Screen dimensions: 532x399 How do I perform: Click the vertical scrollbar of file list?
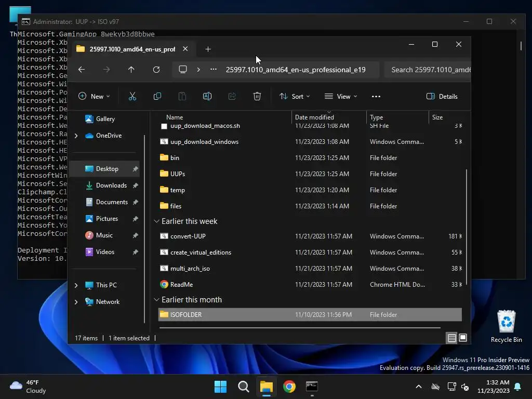pos(467,227)
